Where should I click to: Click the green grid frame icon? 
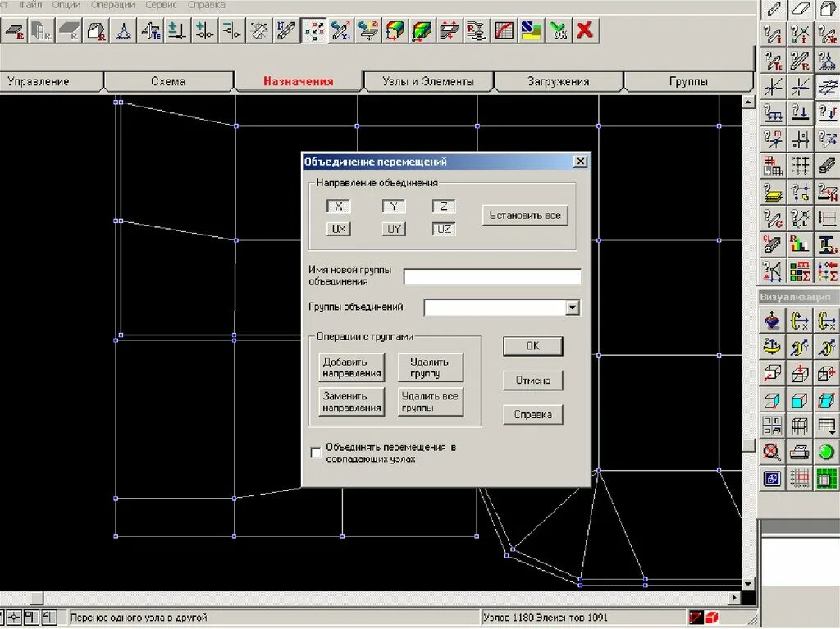coord(826,478)
